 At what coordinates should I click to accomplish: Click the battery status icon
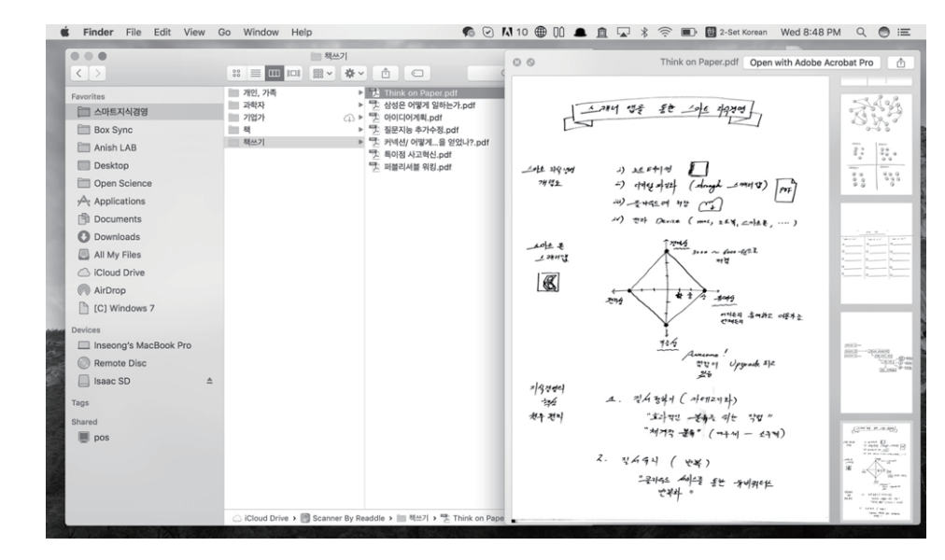(x=688, y=33)
